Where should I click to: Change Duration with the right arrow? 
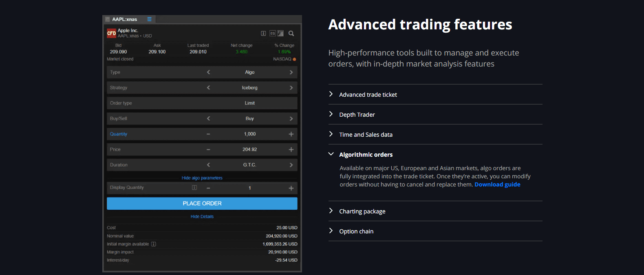291,165
